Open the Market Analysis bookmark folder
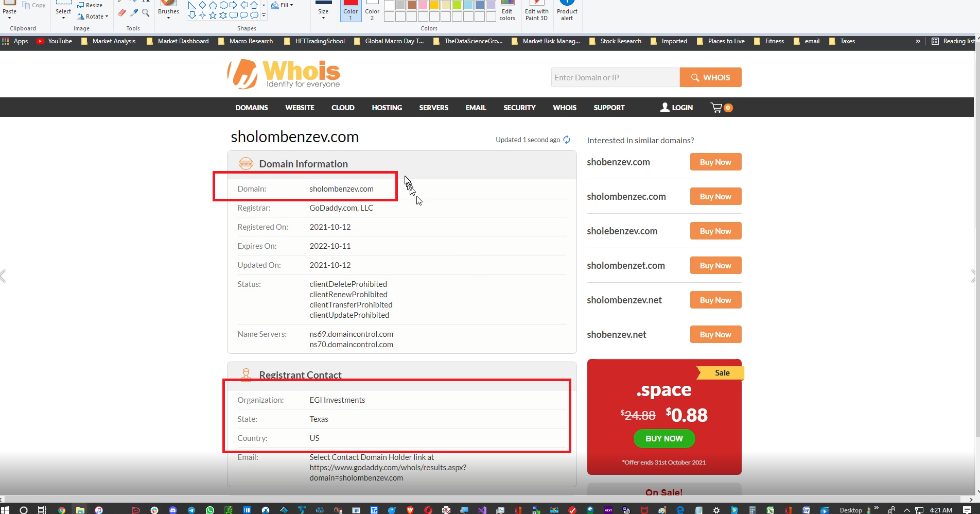980x514 pixels. [109, 41]
